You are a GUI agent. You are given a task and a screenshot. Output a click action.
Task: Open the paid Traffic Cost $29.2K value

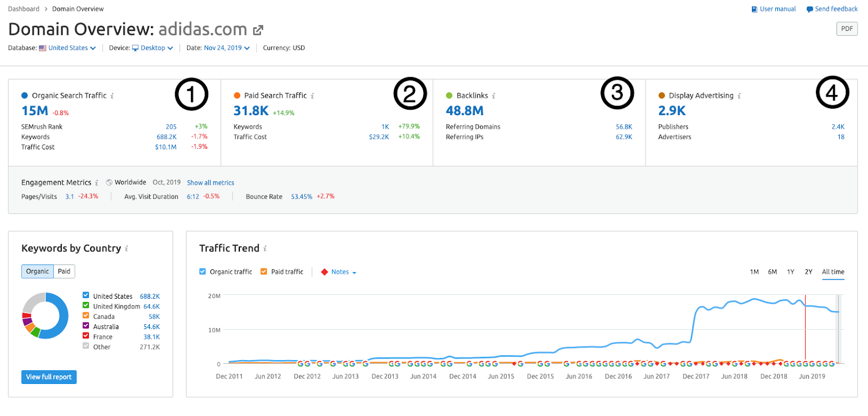tap(379, 137)
